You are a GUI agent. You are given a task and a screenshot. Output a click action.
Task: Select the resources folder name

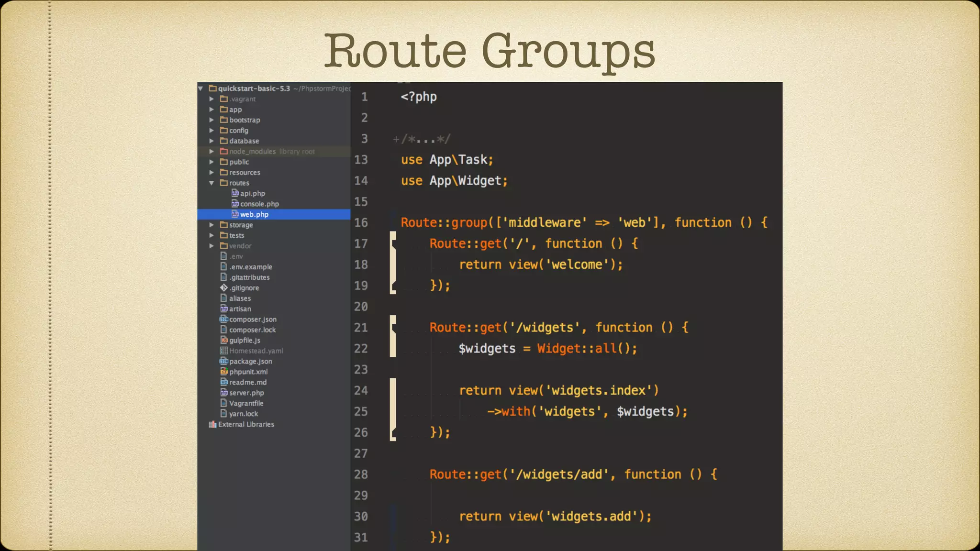click(x=245, y=173)
